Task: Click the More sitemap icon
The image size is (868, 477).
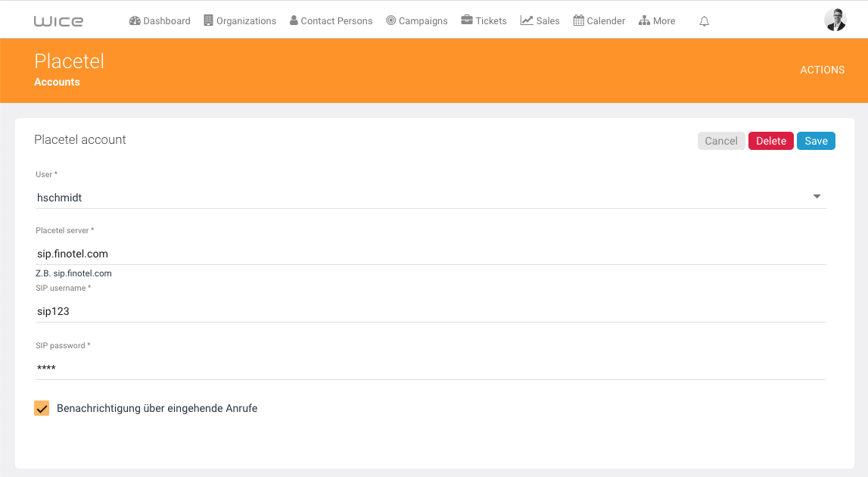Action: click(644, 20)
